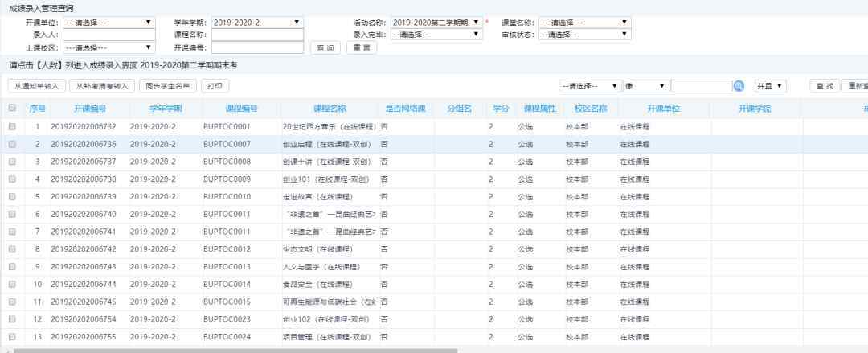Click the 重置 reset button
The width and height of the screenshot is (868, 353).
362,47
